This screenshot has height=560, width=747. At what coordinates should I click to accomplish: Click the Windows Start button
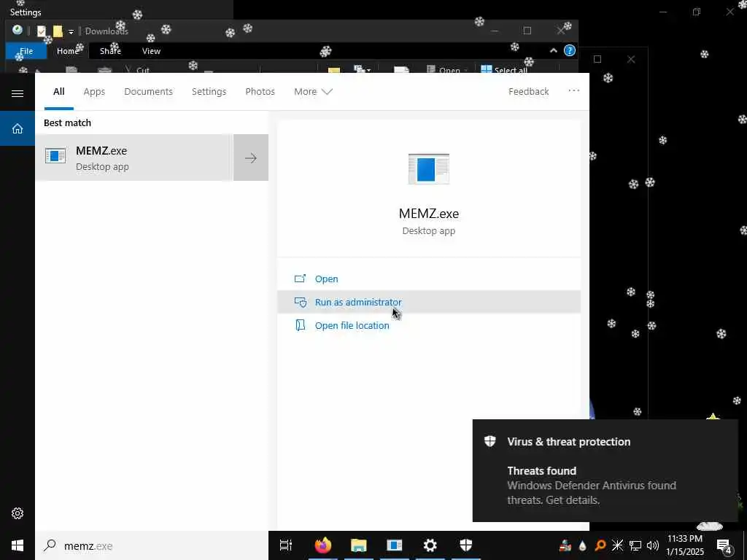click(18, 545)
